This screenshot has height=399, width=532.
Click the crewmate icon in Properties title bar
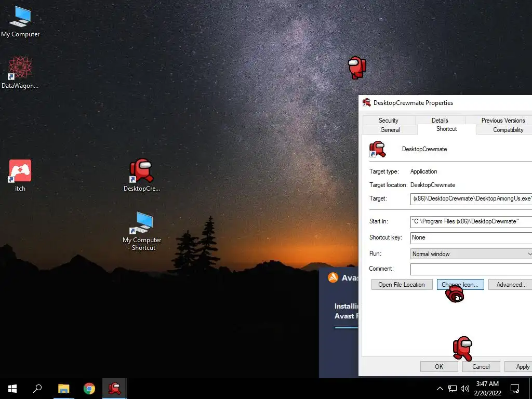(366, 102)
